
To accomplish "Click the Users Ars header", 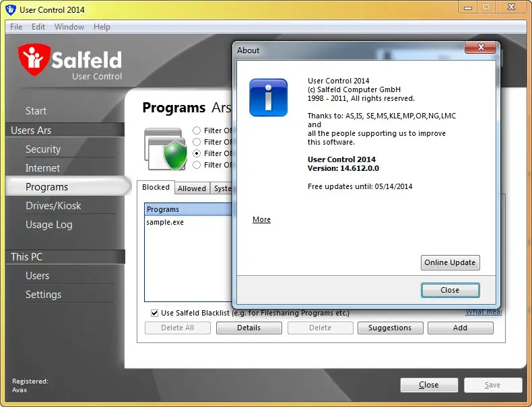I will coord(65,130).
